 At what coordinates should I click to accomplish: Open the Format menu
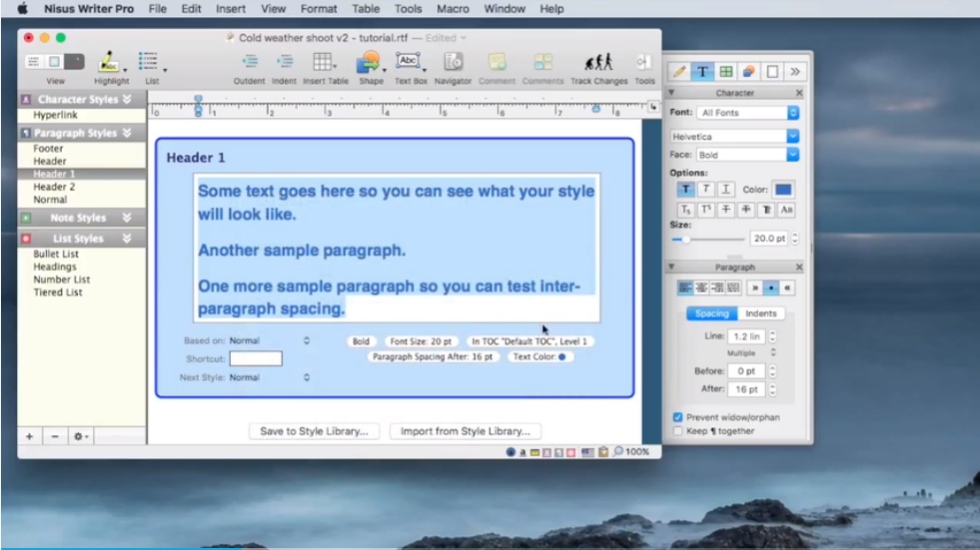click(319, 9)
